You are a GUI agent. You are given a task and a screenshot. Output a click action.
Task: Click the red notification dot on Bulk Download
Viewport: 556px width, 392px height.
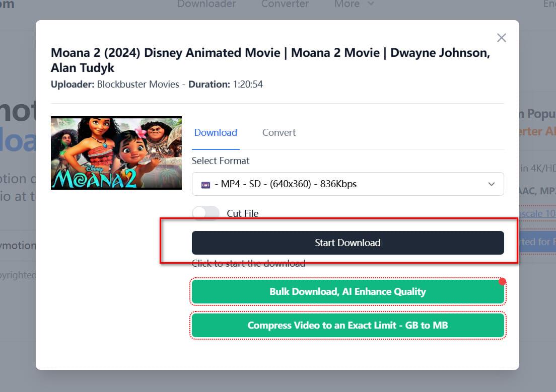point(502,281)
